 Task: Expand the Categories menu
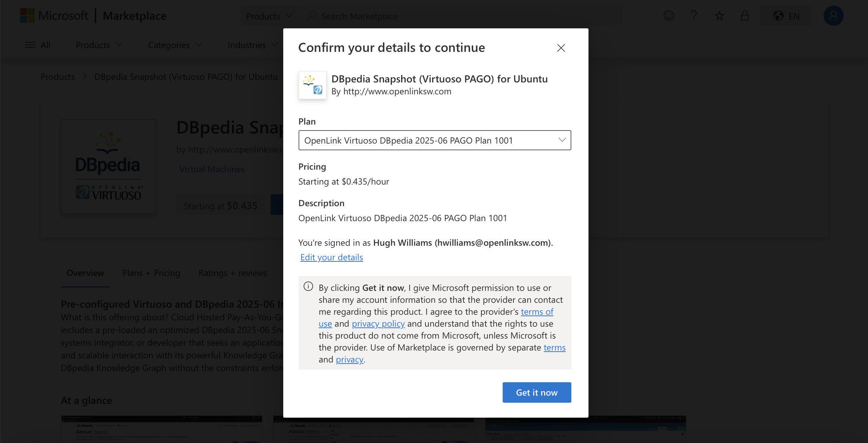point(175,45)
